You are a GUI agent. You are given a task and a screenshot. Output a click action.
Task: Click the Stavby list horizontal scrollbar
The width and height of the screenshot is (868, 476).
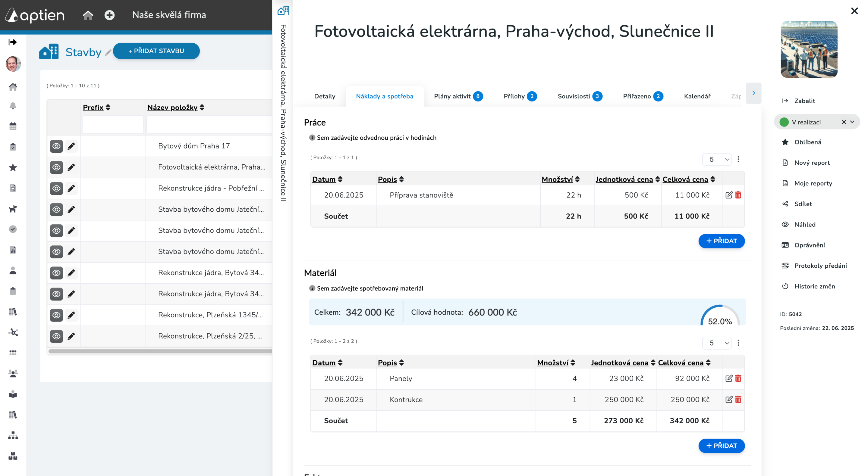160,351
